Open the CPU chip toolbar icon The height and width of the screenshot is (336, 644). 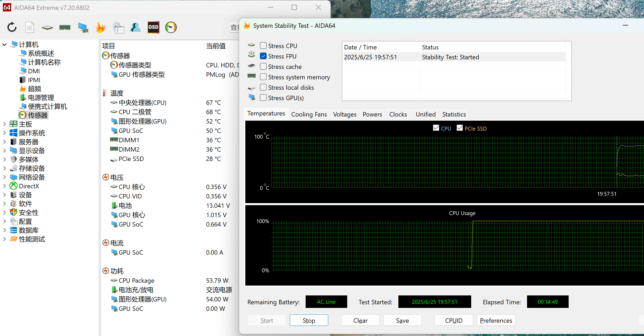click(47, 27)
